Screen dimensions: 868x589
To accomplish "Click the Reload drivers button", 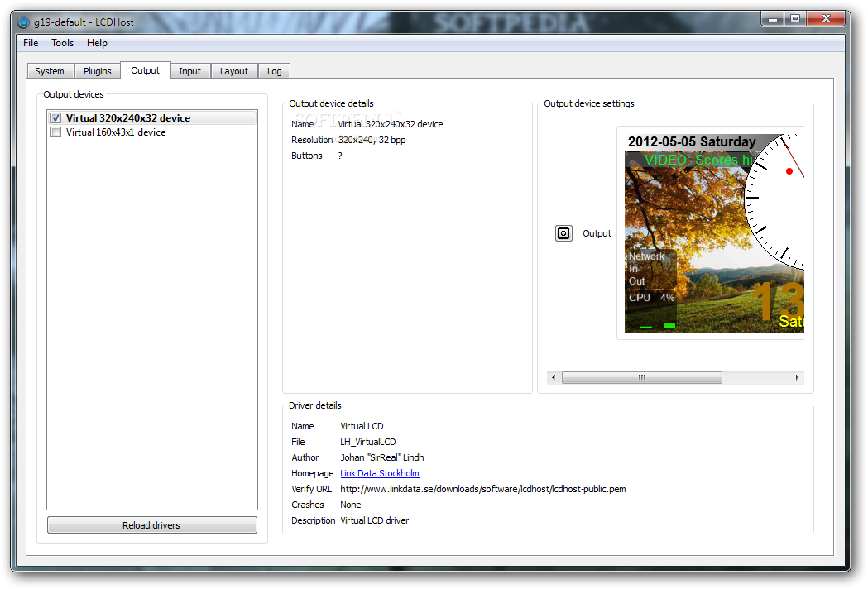I will tap(151, 524).
